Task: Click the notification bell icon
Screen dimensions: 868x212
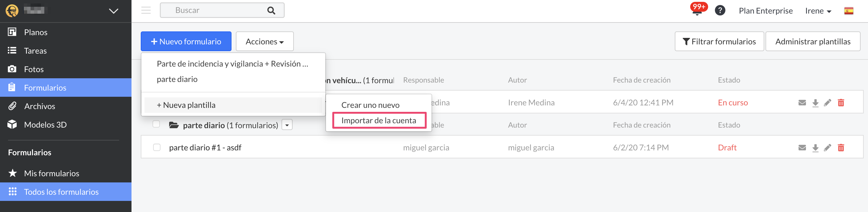Action: coord(697,11)
